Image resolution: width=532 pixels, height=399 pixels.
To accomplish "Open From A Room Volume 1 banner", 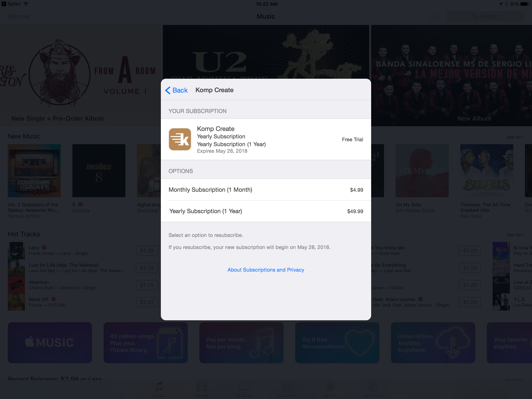I will (81, 76).
